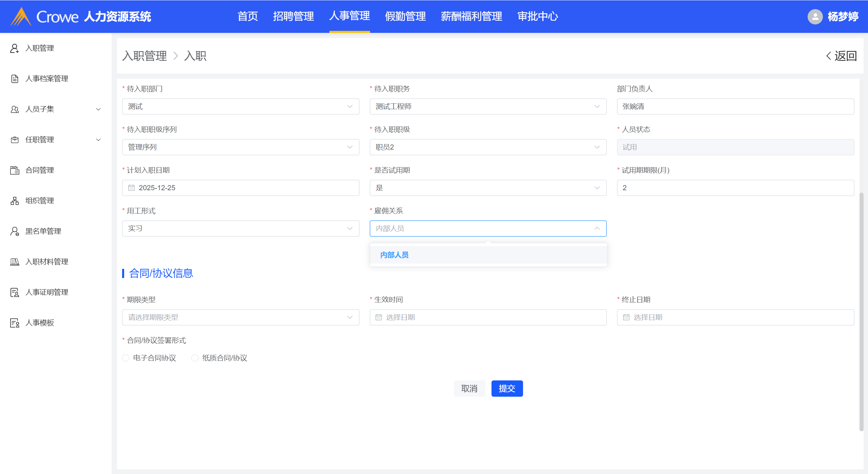The width and height of the screenshot is (868, 474).
Task: Expand the 人员子集 submenu
Action: [98, 109]
